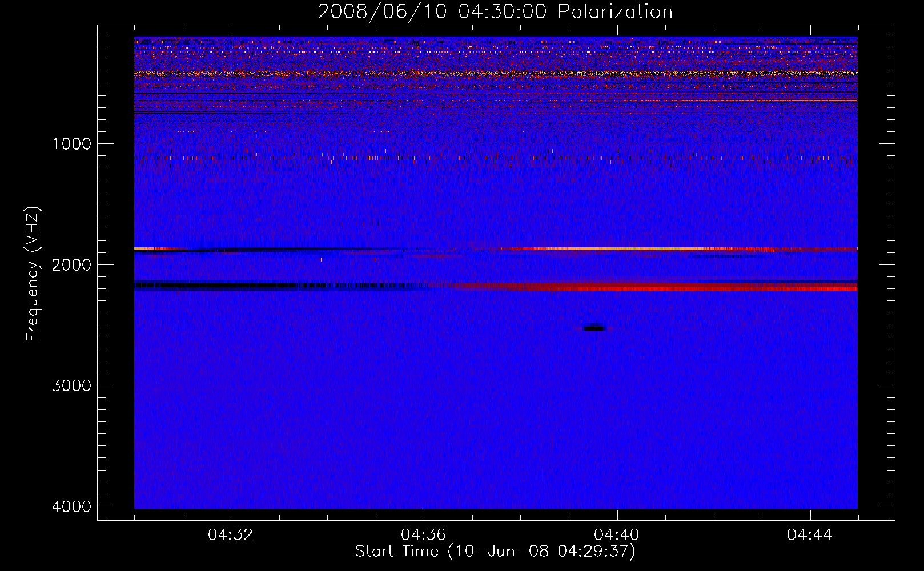Click the 04:44 time tick label

click(x=810, y=535)
